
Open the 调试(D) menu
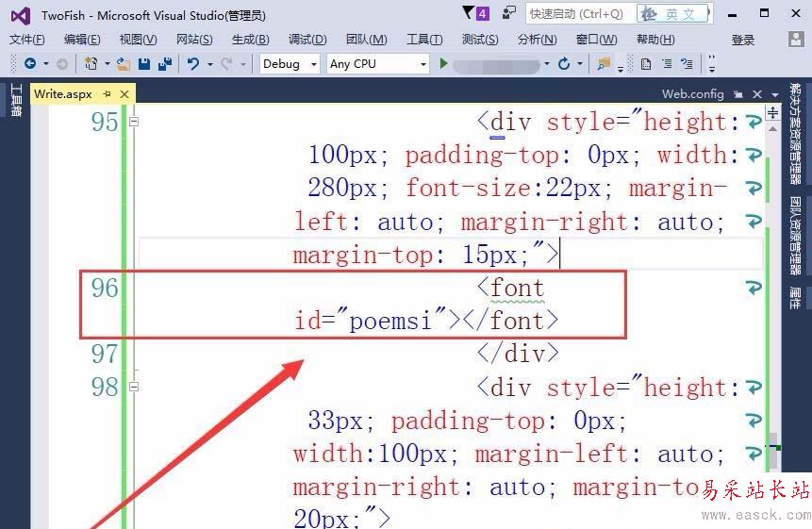pyautogui.click(x=307, y=40)
